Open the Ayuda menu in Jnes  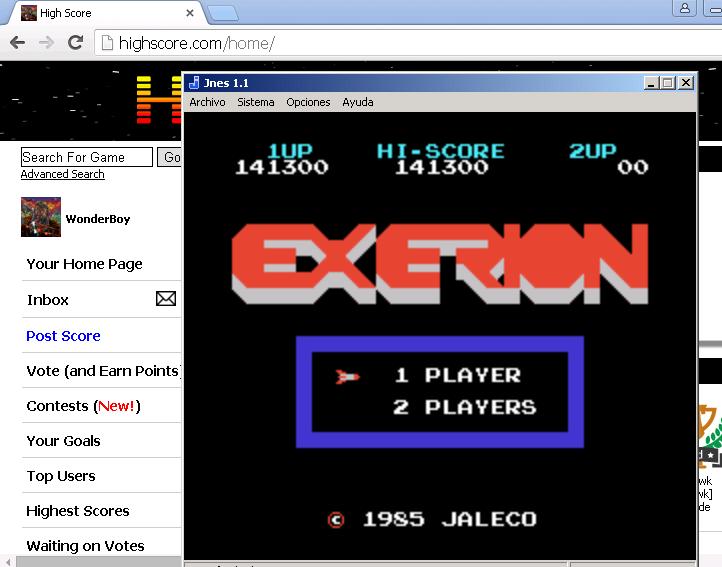tap(357, 102)
